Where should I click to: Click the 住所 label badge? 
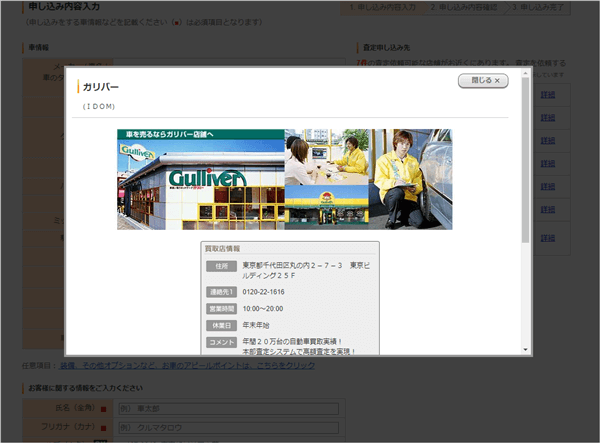point(222,266)
